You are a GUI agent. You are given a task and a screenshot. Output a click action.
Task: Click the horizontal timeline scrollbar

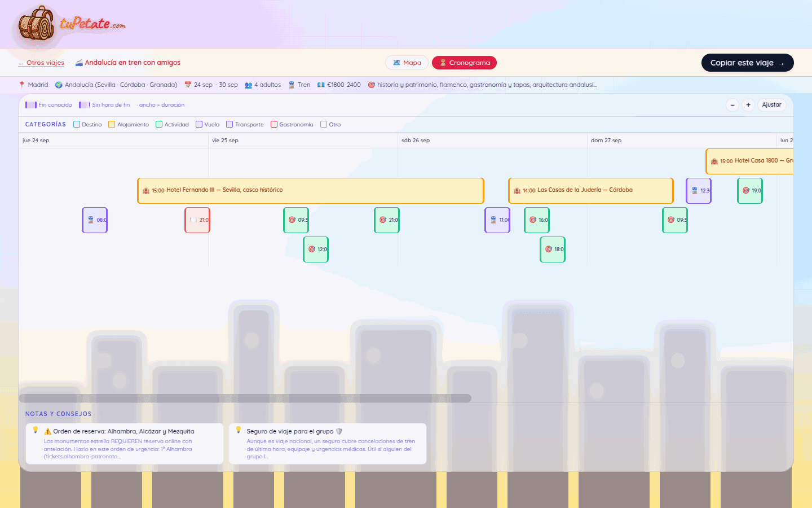245,398
